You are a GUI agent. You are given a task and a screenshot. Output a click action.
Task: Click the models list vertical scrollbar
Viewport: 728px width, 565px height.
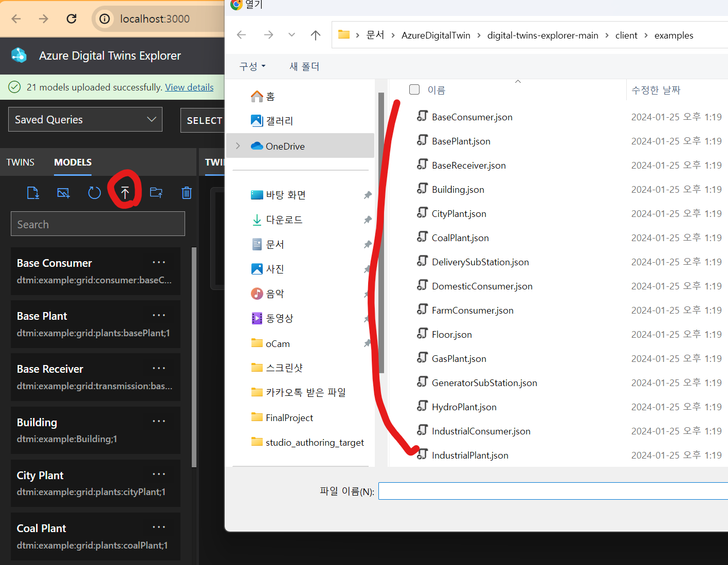(194, 357)
